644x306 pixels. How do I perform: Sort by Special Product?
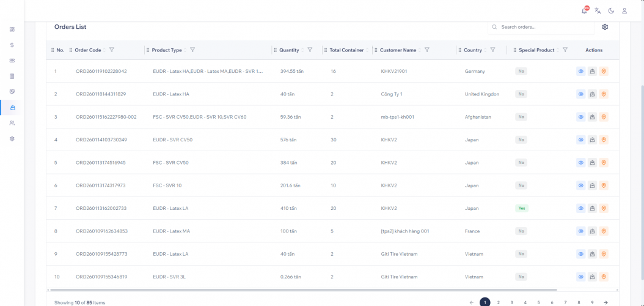(557, 50)
